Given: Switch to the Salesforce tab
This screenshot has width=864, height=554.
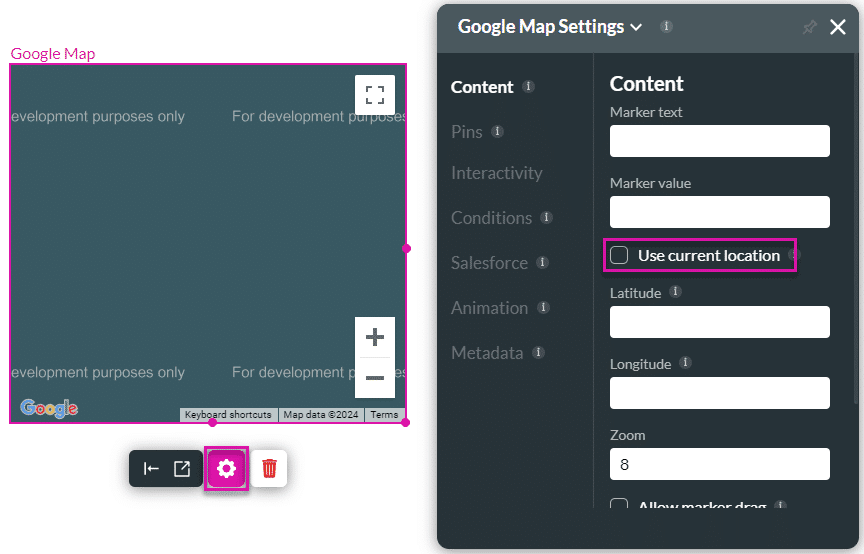Looking at the screenshot, I should point(489,263).
